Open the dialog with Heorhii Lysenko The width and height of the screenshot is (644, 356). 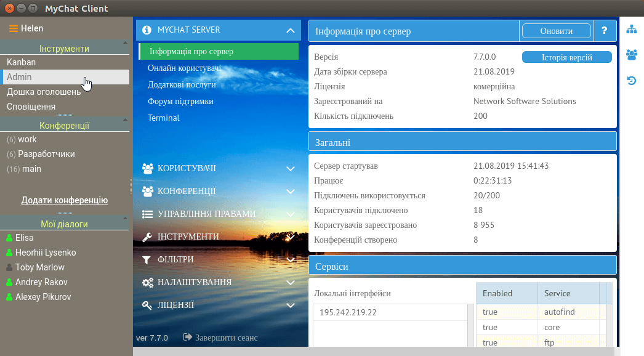click(x=46, y=253)
